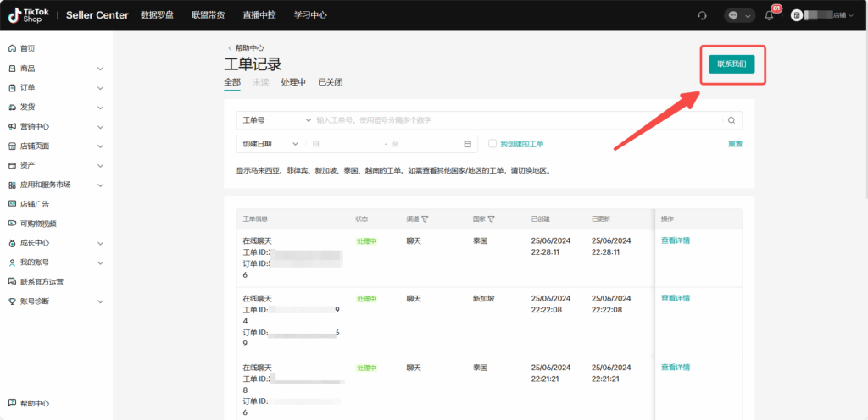The width and height of the screenshot is (868, 420).
Task: Switch to the 处理中 tab
Action: tap(293, 82)
